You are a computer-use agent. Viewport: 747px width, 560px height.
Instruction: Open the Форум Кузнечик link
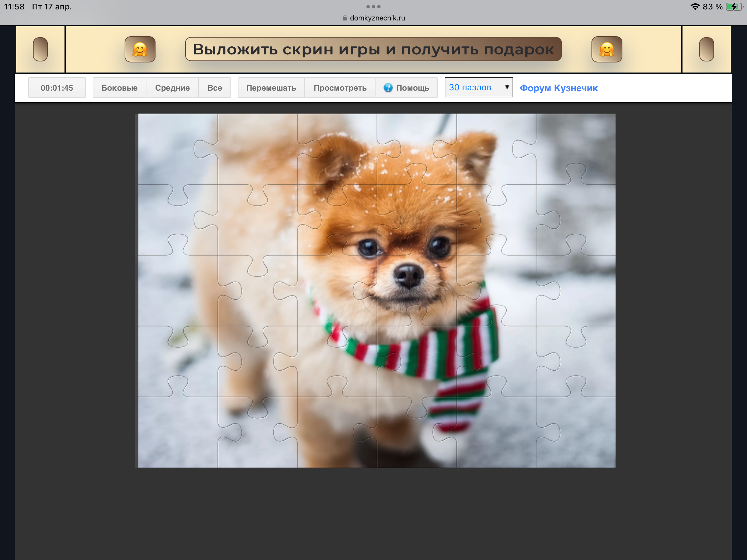tap(559, 88)
